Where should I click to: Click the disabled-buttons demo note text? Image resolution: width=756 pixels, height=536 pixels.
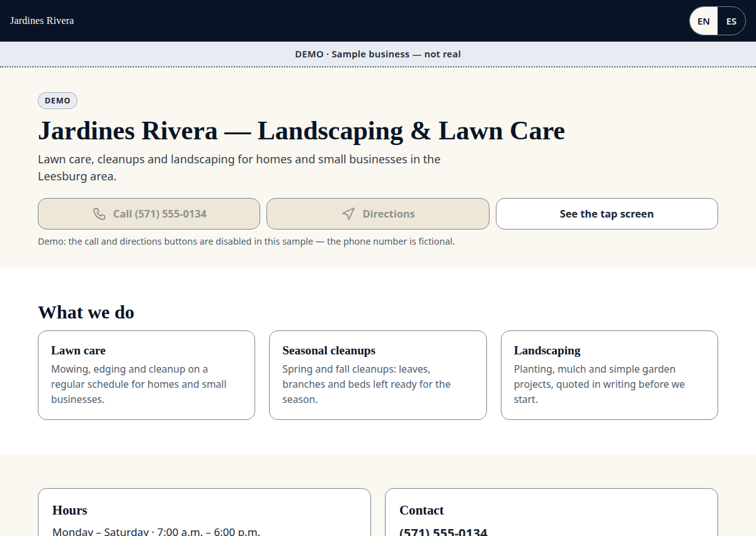click(x=246, y=242)
